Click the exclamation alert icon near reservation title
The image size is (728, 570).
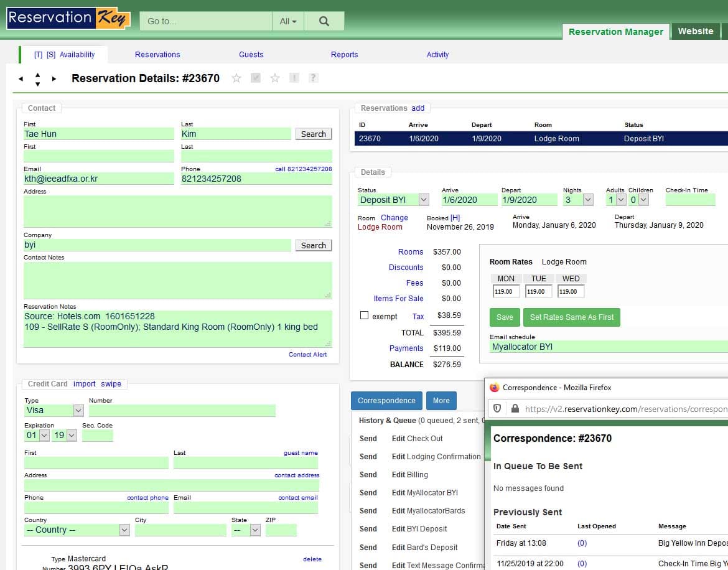pyautogui.click(x=294, y=78)
